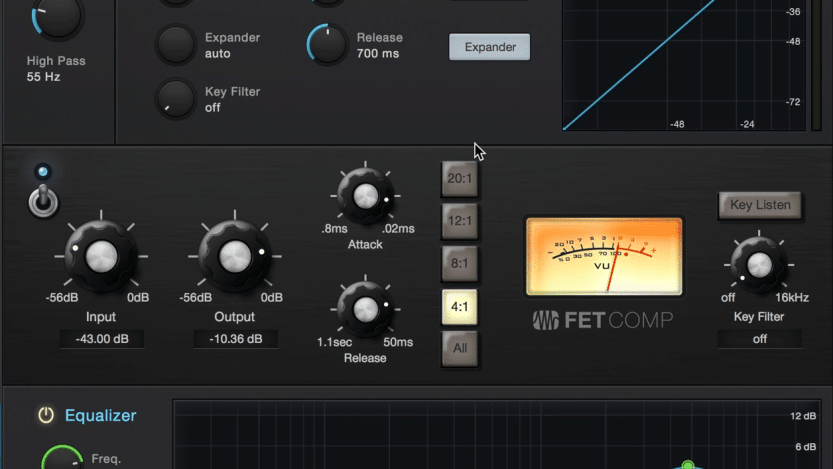The image size is (833, 469).
Task: Toggle the FET Comp power switch
Action: [43, 202]
